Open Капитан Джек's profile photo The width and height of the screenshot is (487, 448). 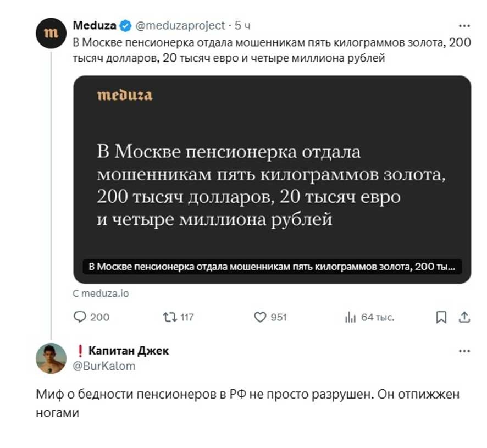click(51, 358)
